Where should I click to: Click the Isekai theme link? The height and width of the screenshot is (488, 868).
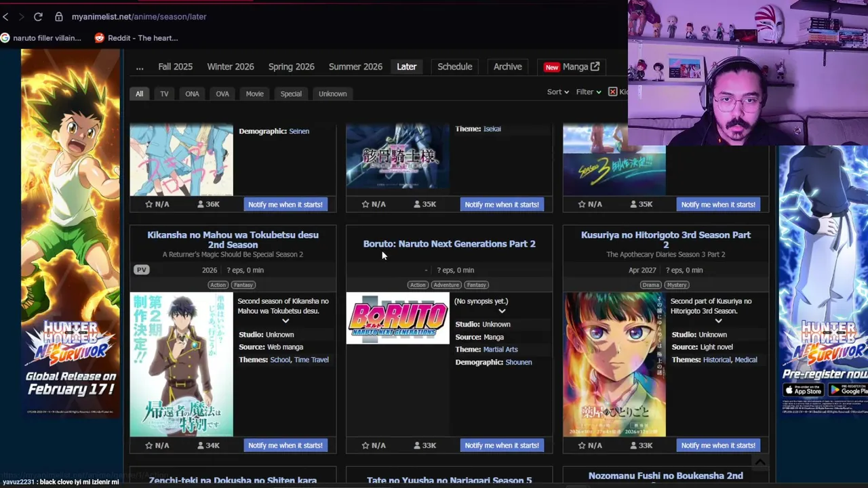coord(492,129)
